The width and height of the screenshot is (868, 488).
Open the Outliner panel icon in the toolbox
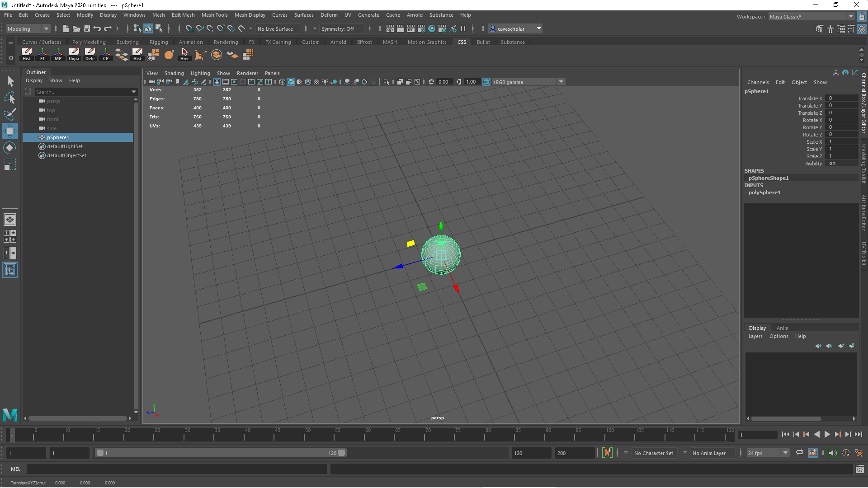pos(10,270)
